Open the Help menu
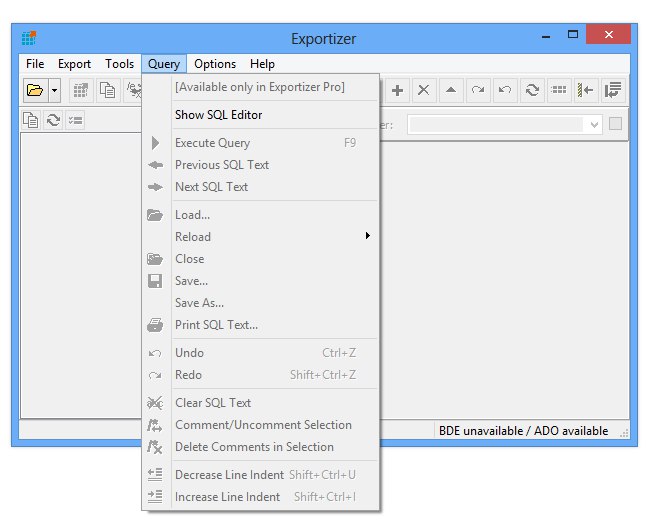Screen dimensions: 657x527 pyautogui.click(x=262, y=64)
